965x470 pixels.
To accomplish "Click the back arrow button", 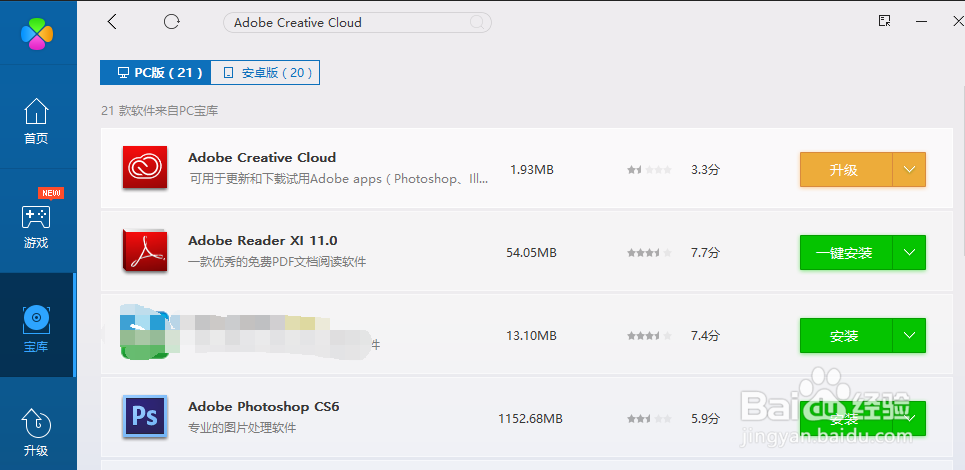I will coord(111,22).
